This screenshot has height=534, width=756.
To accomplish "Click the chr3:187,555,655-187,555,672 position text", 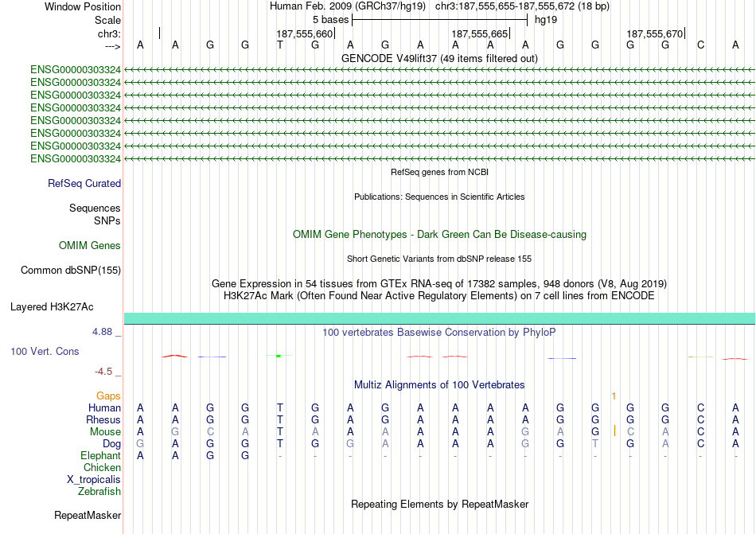I will [522, 6].
